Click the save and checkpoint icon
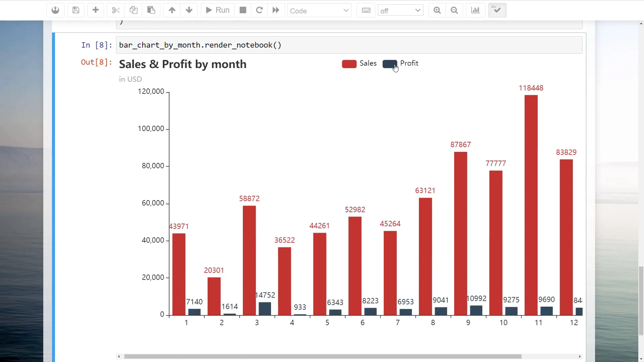 pyautogui.click(x=76, y=10)
